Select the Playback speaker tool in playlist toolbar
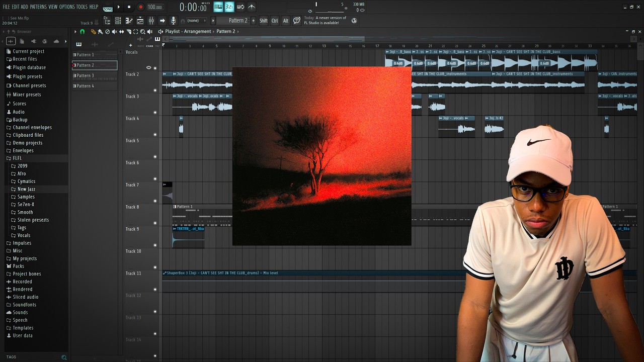 [149, 32]
